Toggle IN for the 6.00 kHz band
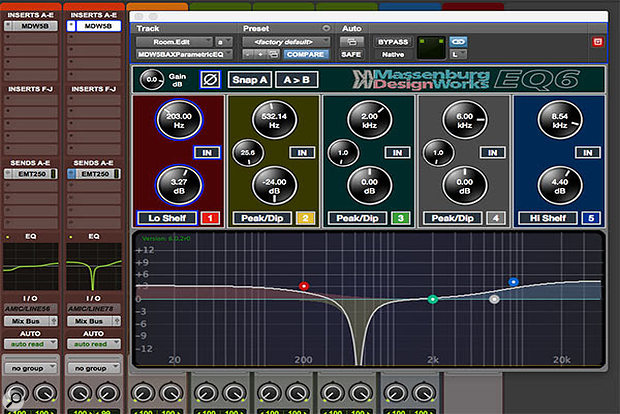This screenshot has height=414, width=620. pos(493,153)
